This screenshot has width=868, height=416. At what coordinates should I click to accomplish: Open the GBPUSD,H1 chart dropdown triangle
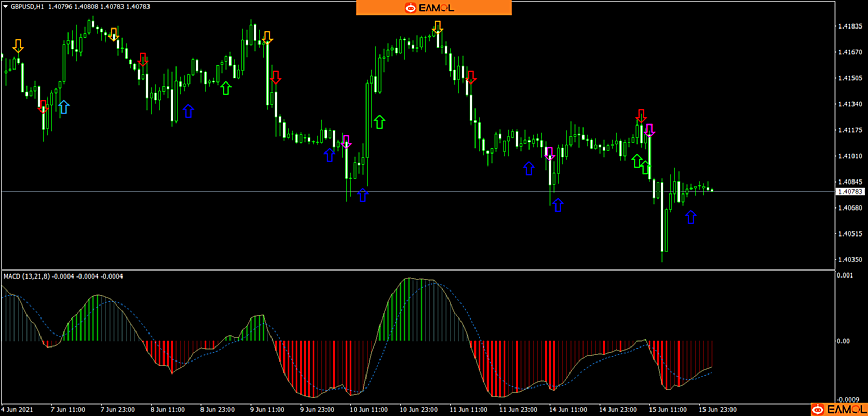point(6,7)
